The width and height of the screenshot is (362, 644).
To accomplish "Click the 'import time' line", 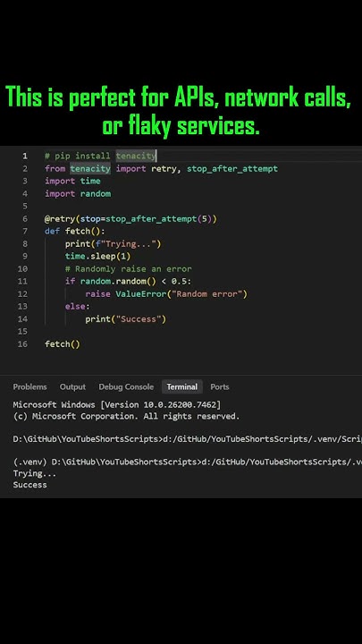I will tap(72, 181).
